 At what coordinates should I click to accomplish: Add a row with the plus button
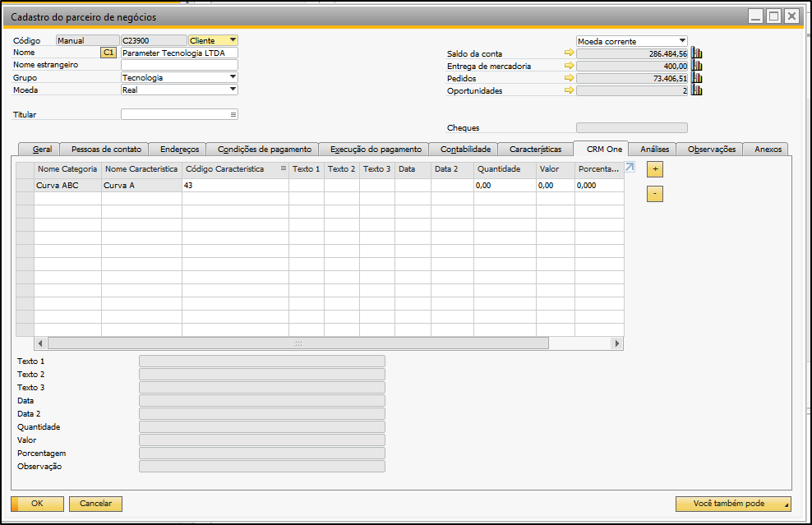tap(655, 169)
